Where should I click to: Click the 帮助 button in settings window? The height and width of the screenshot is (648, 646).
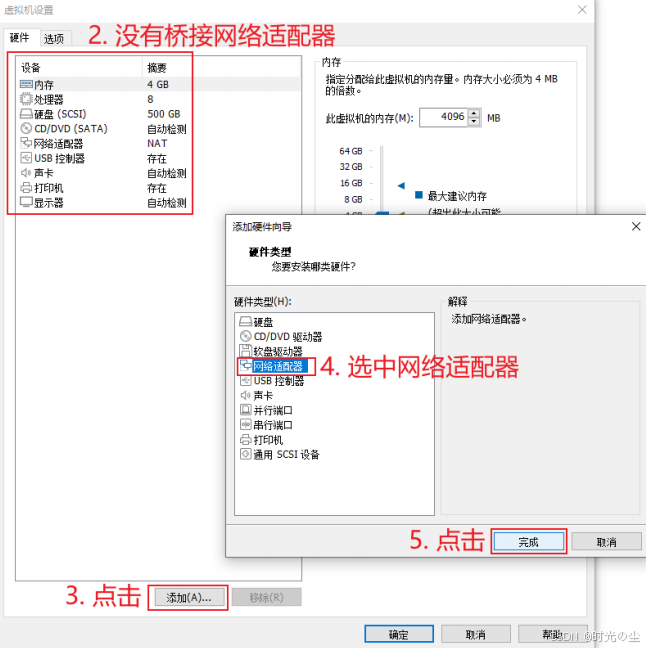click(x=553, y=634)
